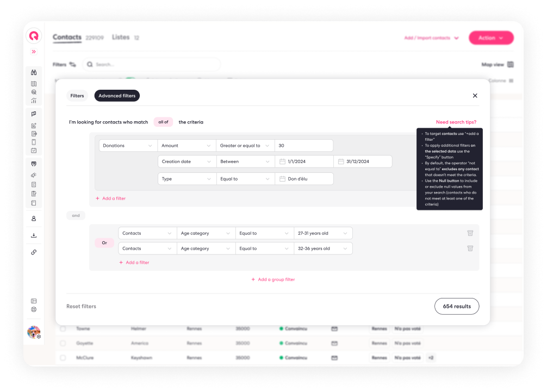
Task: Click 'Add a filter' under the Age category group
Action: (x=134, y=262)
